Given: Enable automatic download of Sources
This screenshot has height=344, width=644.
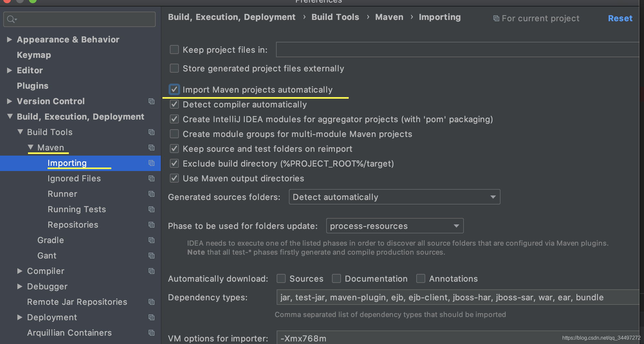Looking at the screenshot, I should click(x=281, y=278).
